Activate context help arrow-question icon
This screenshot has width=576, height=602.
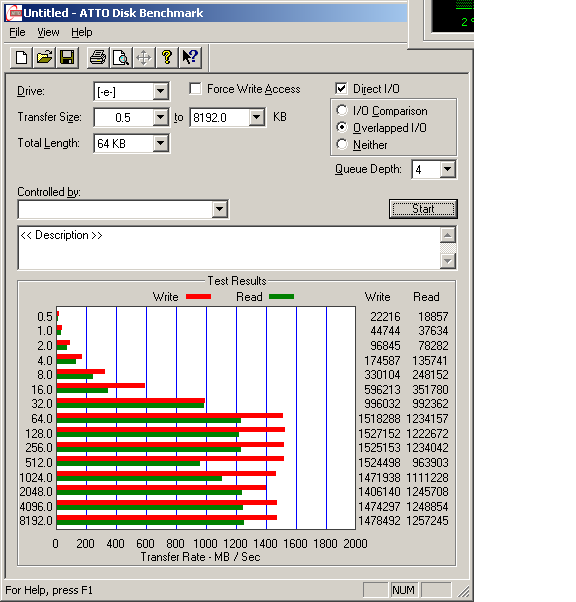click(190, 58)
